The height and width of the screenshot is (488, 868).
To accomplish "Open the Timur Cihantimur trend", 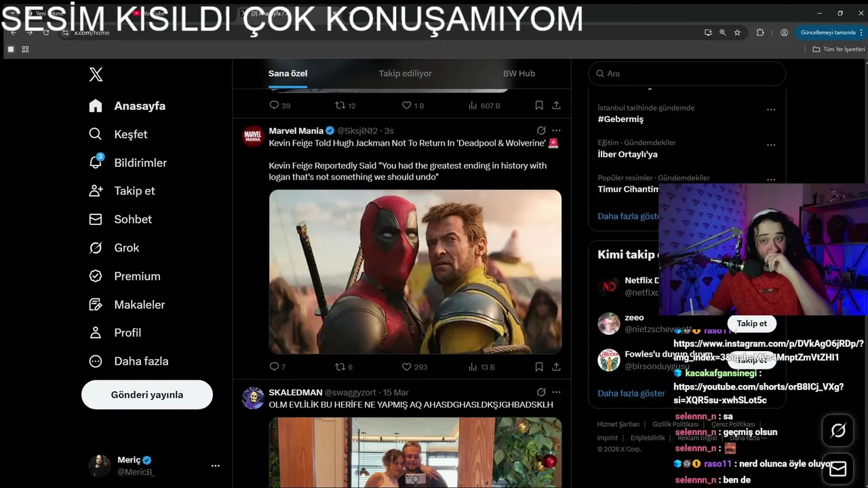I will 628,189.
